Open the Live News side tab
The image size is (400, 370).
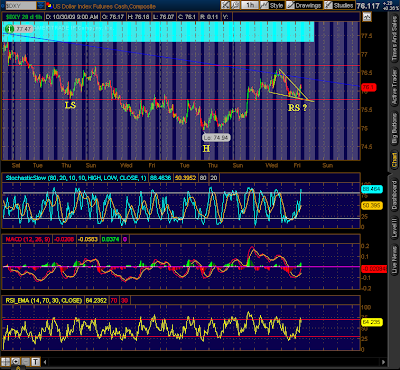coord(394,260)
